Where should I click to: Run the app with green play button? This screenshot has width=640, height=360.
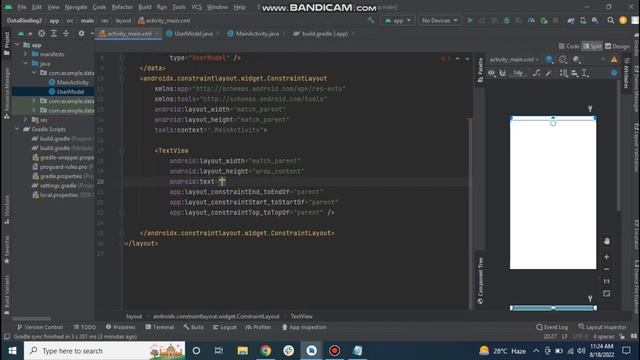coord(470,20)
